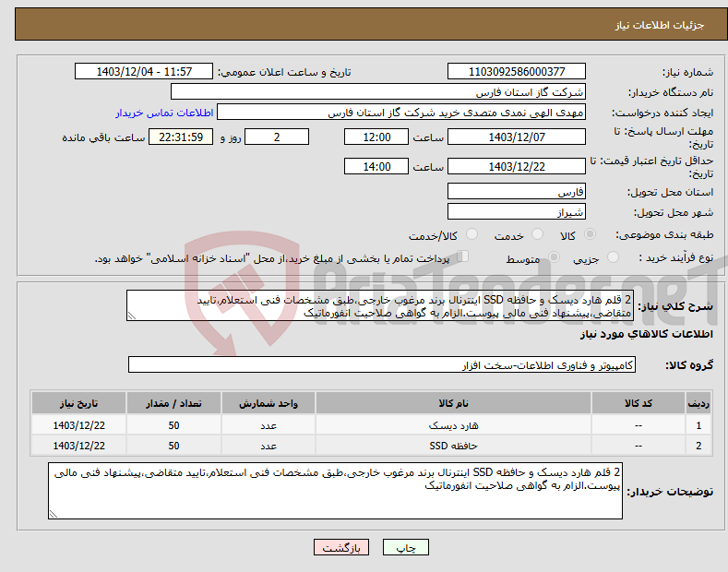Screen dimensions: 728x572
Task: Select the متوسط purchase type radio
Action: pyautogui.click(x=554, y=256)
